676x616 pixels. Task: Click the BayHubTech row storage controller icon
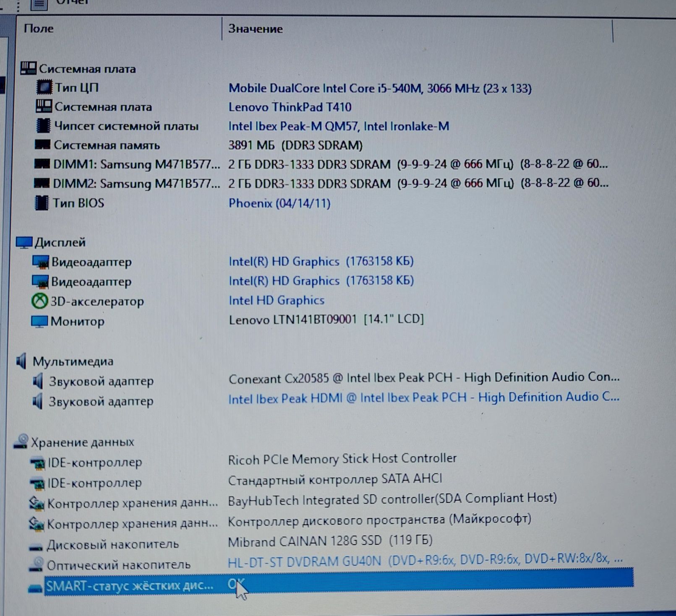(37, 503)
